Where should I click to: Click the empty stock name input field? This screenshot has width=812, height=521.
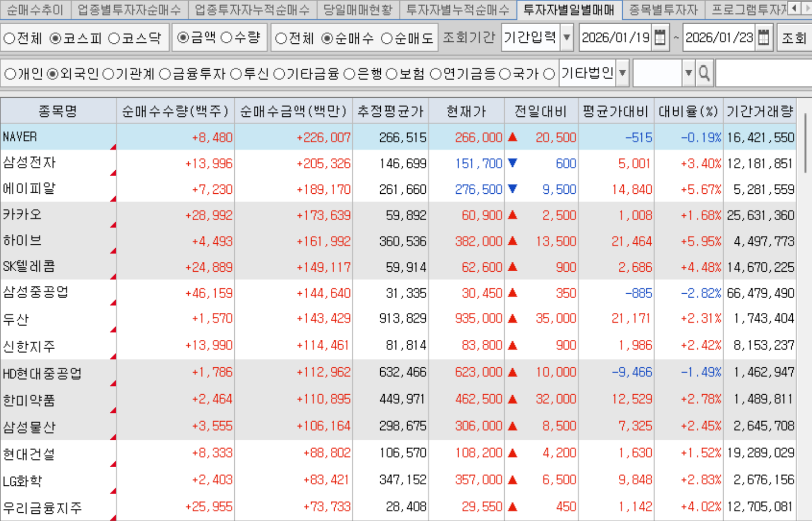763,73
